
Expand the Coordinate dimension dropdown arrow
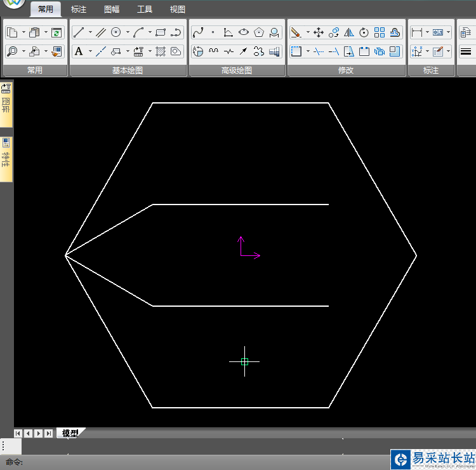tap(427, 51)
